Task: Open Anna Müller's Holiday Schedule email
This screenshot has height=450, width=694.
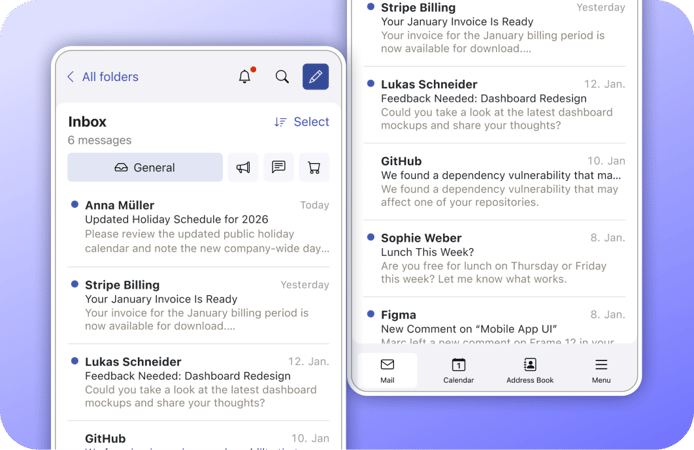Action: click(x=199, y=226)
